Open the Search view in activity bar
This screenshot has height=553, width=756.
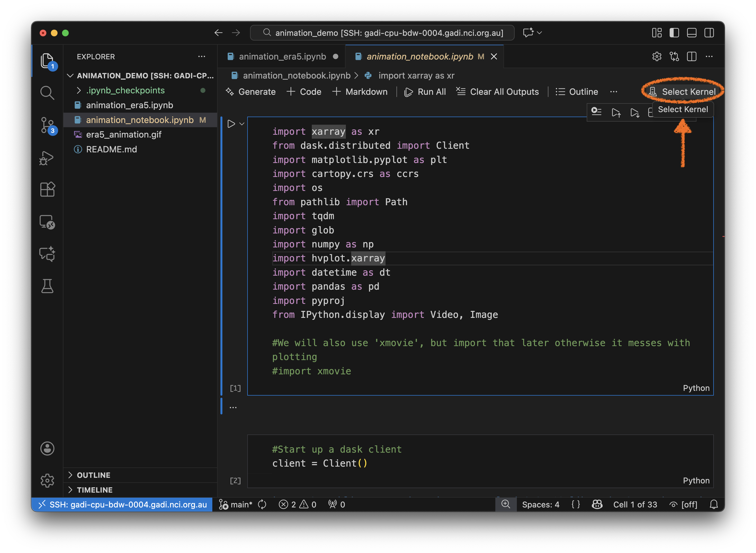click(47, 93)
